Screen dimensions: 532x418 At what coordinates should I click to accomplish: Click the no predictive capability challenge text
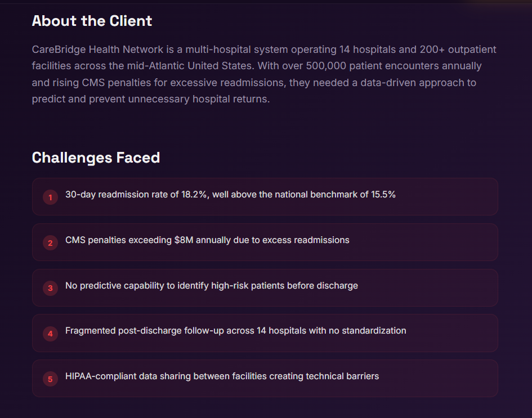point(211,286)
